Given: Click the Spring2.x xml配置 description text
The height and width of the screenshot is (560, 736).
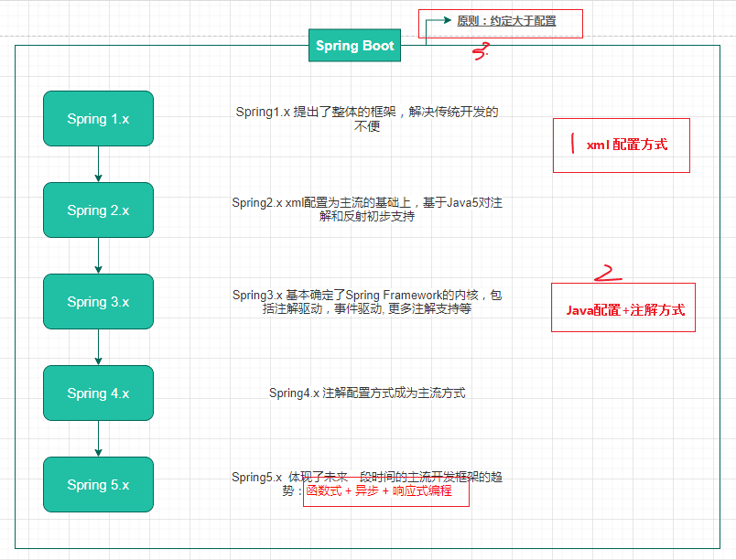Looking at the screenshot, I should (x=366, y=210).
